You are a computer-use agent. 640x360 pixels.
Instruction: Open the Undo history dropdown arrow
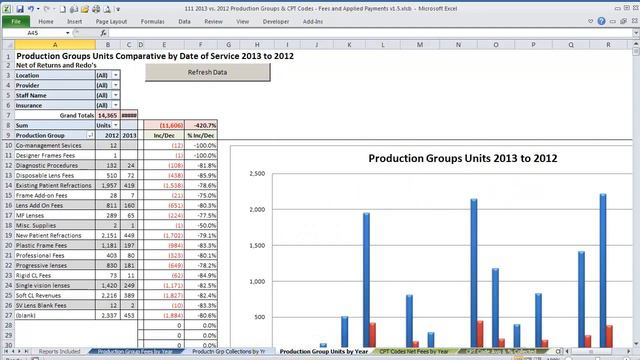click(38, 9)
